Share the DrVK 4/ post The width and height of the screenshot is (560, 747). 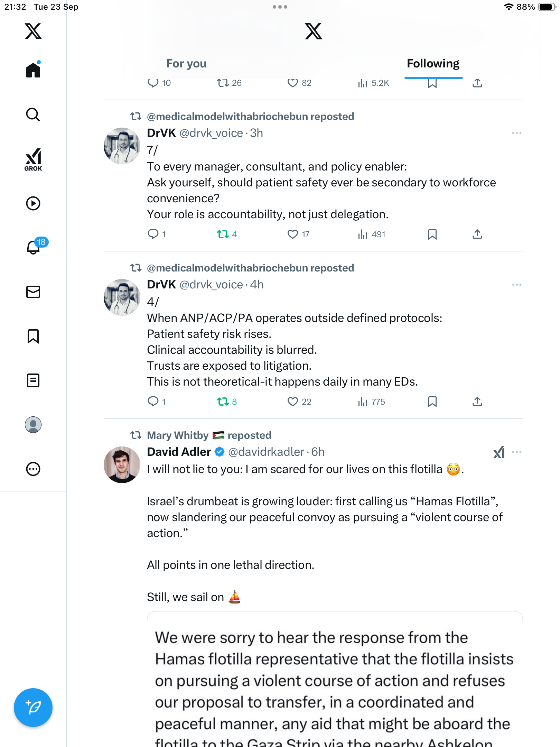[x=477, y=402]
